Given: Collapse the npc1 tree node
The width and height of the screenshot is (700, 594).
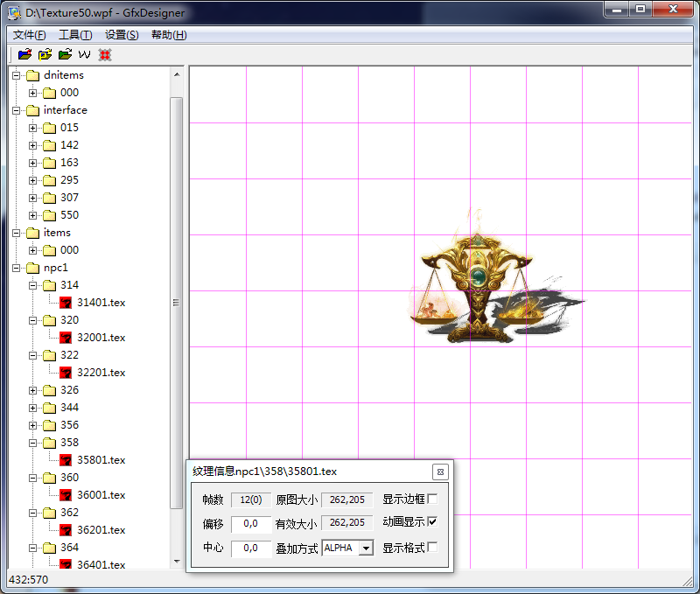Looking at the screenshot, I should tap(17, 268).
